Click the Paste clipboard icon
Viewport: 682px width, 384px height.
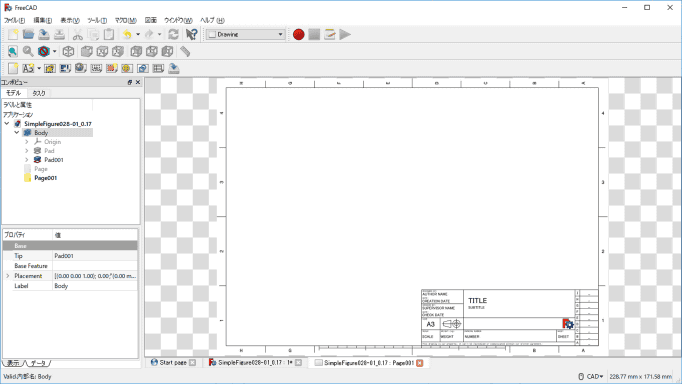(109, 34)
